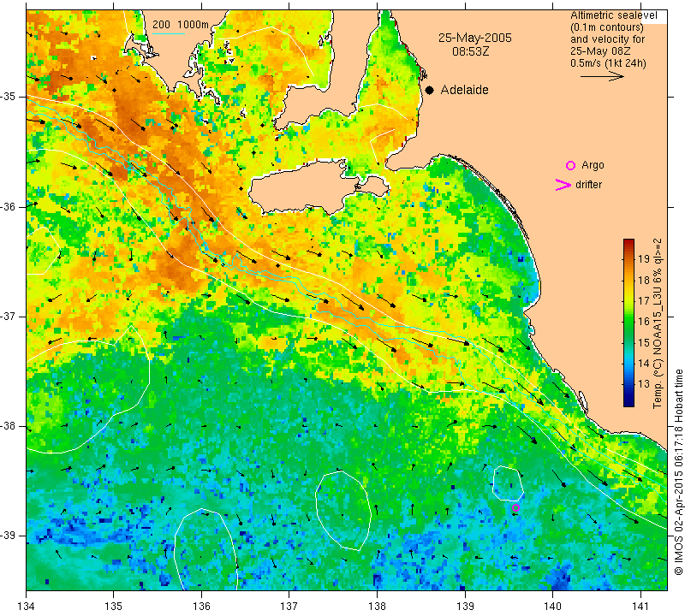The width and height of the screenshot is (685, 616).
Task: Click the -35 latitude axis label
Action: pos(8,97)
